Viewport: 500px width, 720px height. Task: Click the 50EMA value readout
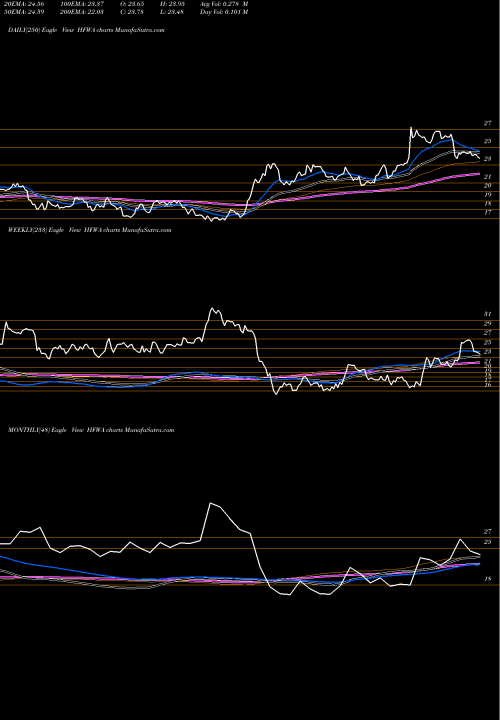click(x=23, y=12)
